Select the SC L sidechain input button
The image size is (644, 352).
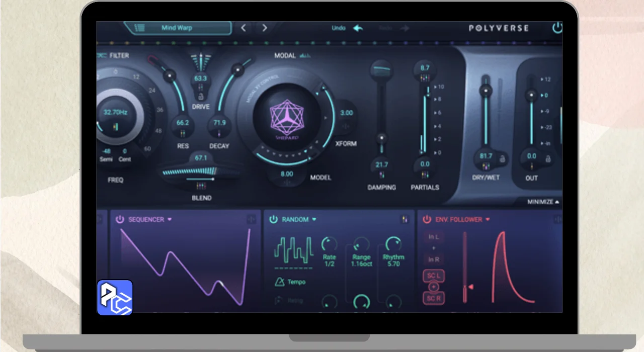pos(434,277)
